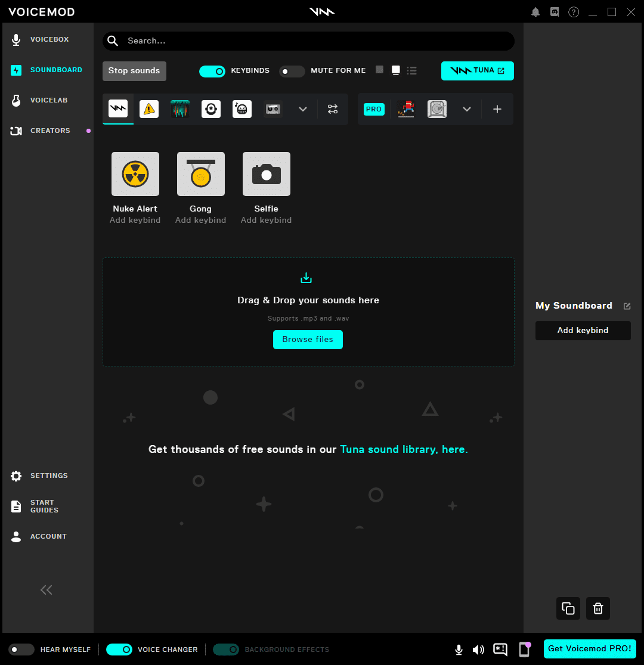Open the Voicelab section
644x665 pixels.
tap(39, 101)
